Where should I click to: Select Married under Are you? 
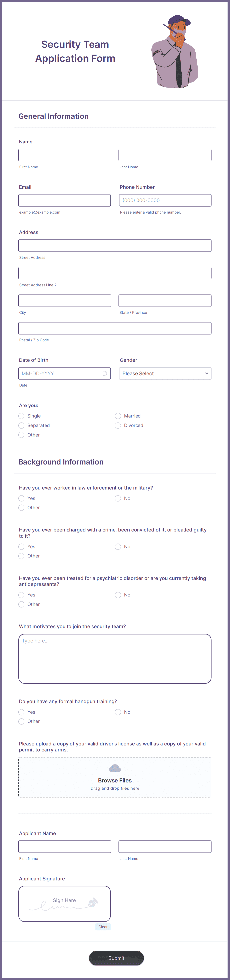coord(118,416)
